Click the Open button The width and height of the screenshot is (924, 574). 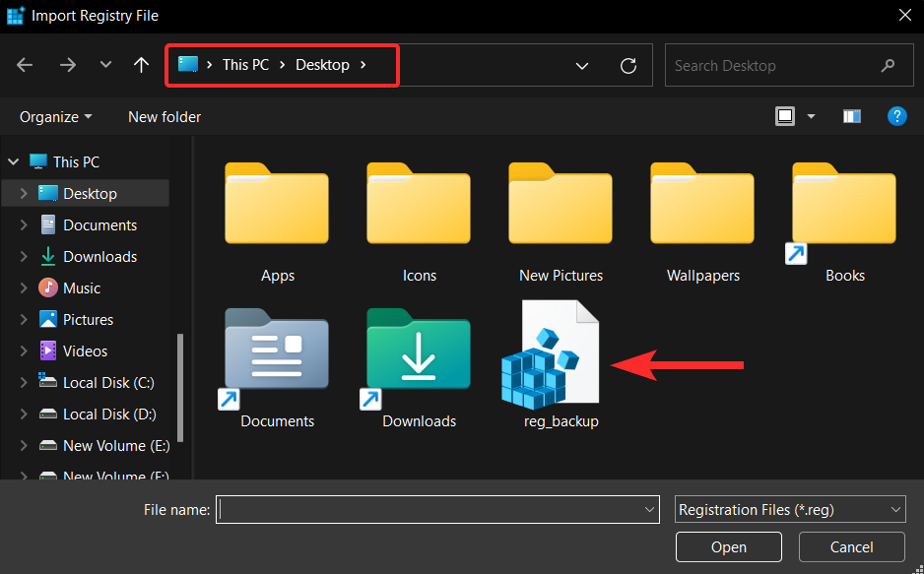pyautogui.click(x=728, y=546)
